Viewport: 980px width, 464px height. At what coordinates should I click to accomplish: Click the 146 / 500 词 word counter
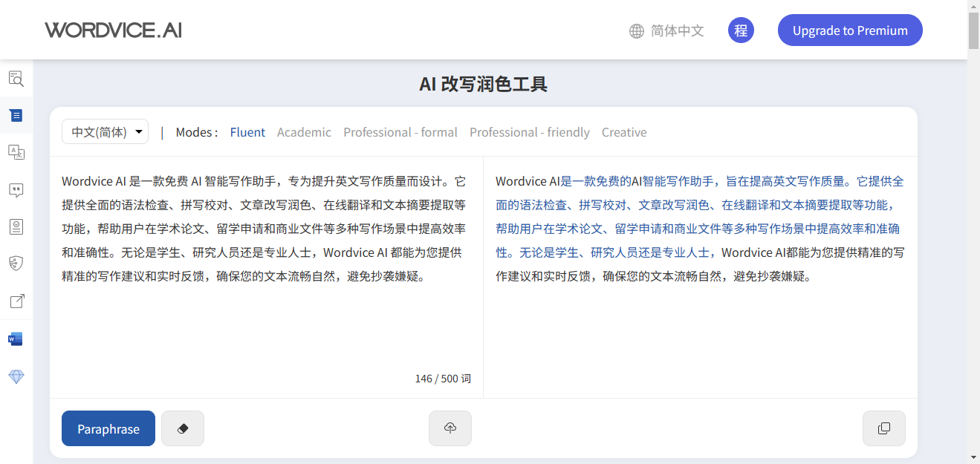tap(443, 379)
